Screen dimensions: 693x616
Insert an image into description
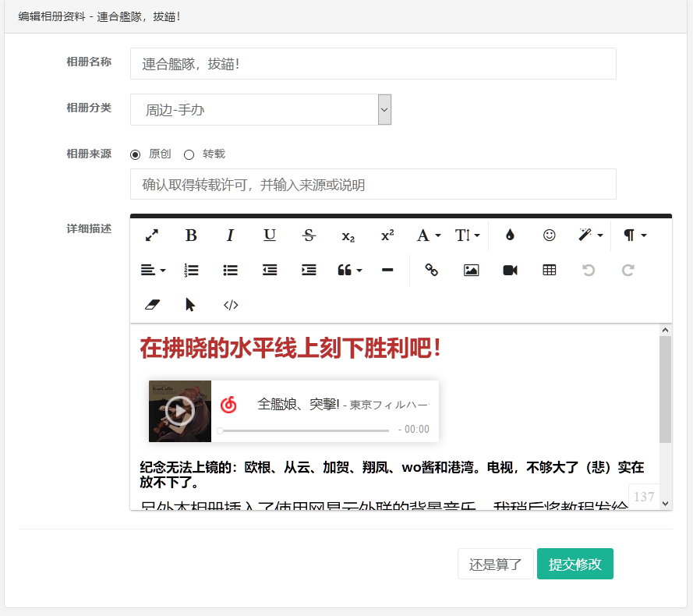471,270
